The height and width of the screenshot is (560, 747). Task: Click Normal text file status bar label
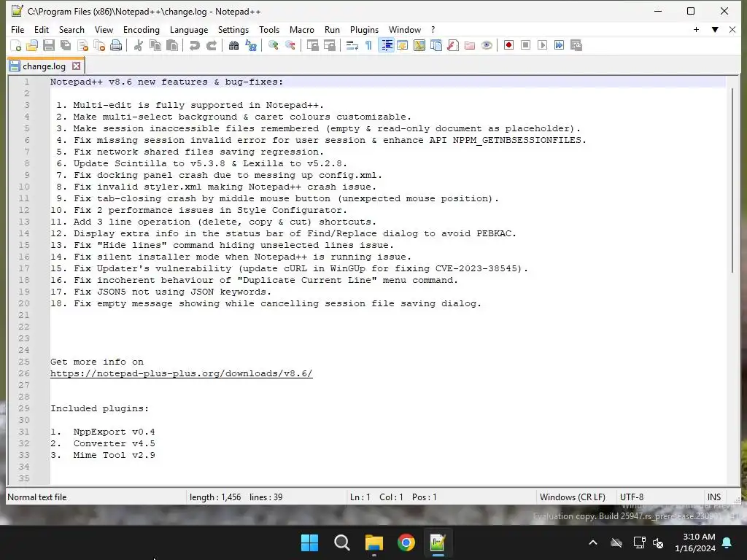coord(37,497)
